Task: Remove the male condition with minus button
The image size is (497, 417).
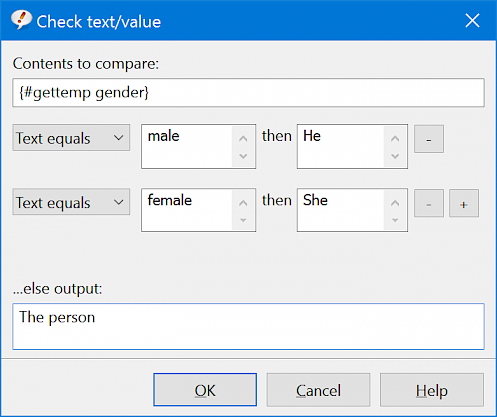Action: click(429, 139)
